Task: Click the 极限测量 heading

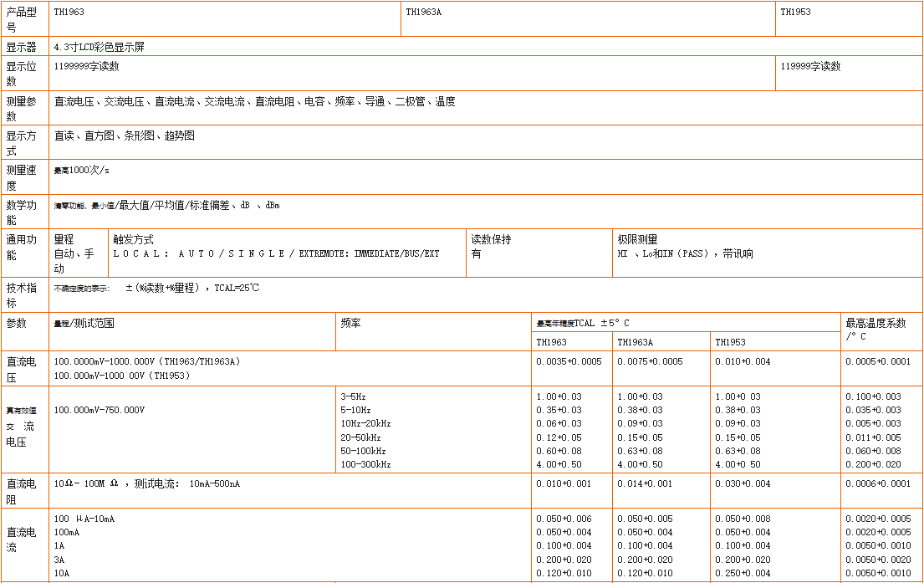Action: (638, 239)
